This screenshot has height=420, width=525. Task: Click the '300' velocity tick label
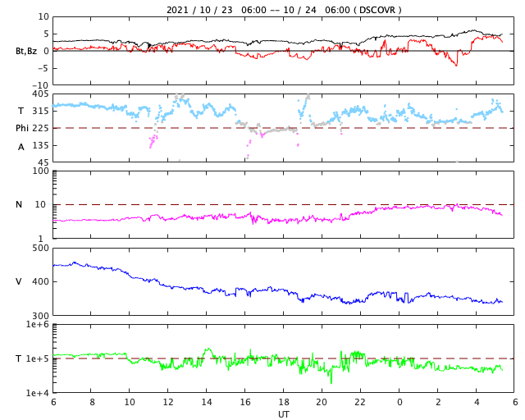click(40, 316)
